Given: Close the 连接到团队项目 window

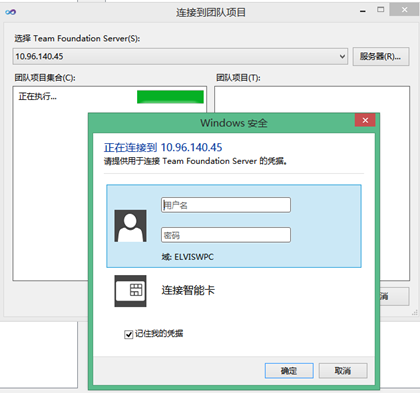Looking at the screenshot, I should tap(404, 10).
